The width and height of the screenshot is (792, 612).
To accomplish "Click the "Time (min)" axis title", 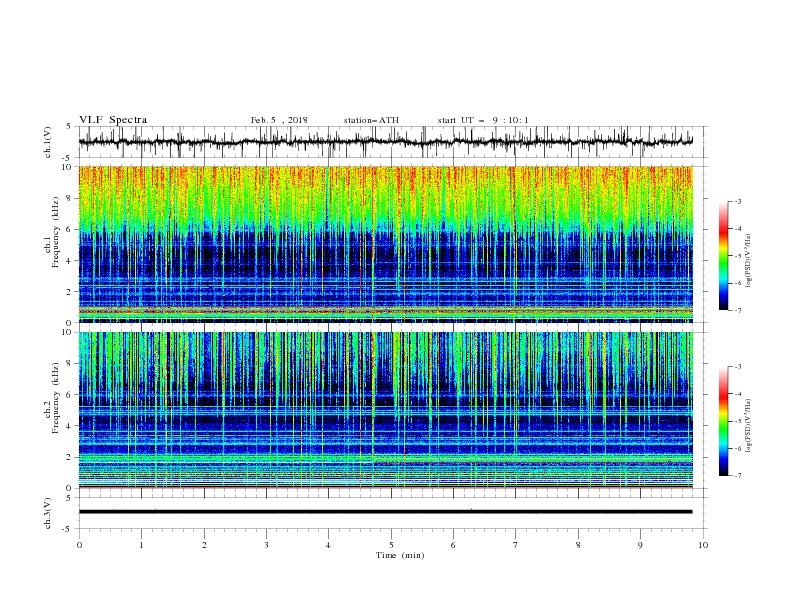I will coord(400,555).
